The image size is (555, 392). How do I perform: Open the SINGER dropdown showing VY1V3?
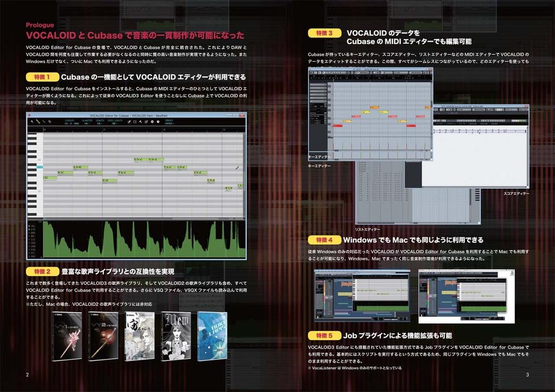pyautogui.click(x=170, y=124)
